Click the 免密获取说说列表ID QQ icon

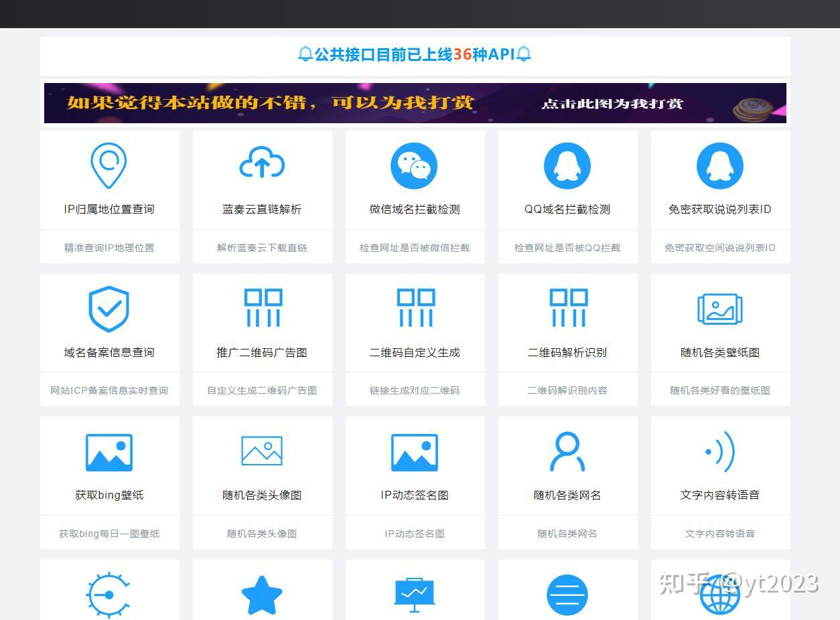[720, 165]
